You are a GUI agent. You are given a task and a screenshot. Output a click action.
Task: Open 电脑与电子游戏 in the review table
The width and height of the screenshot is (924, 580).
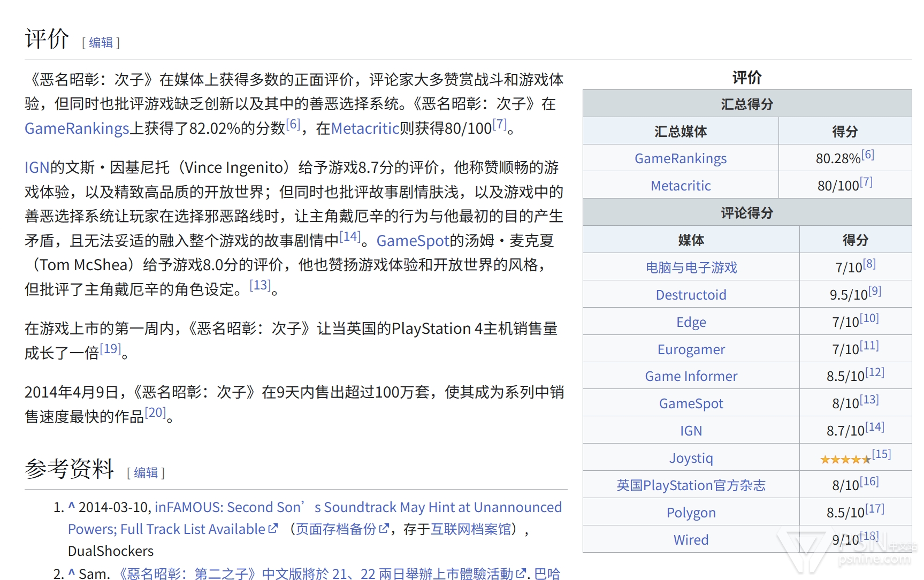tap(691, 268)
